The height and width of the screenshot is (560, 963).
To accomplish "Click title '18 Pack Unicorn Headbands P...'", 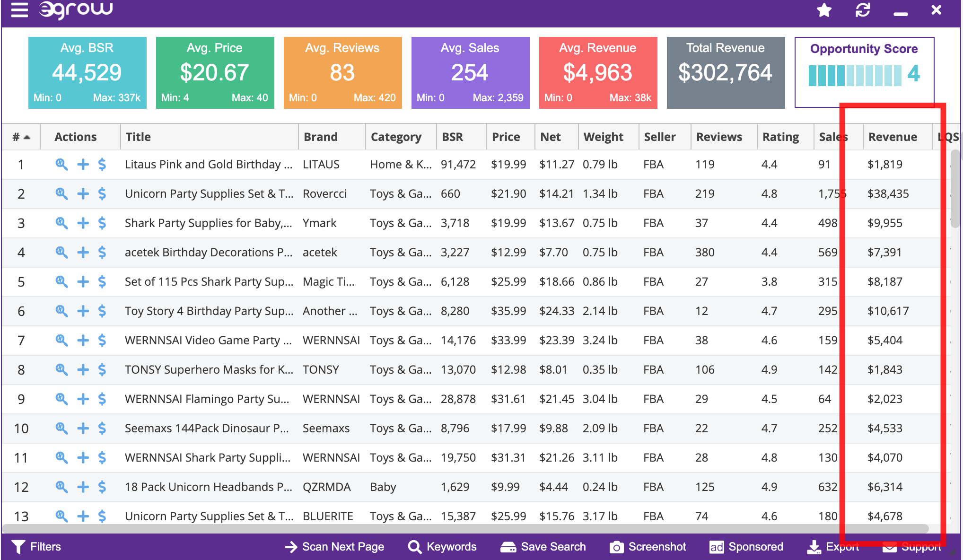I will click(208, 487).
